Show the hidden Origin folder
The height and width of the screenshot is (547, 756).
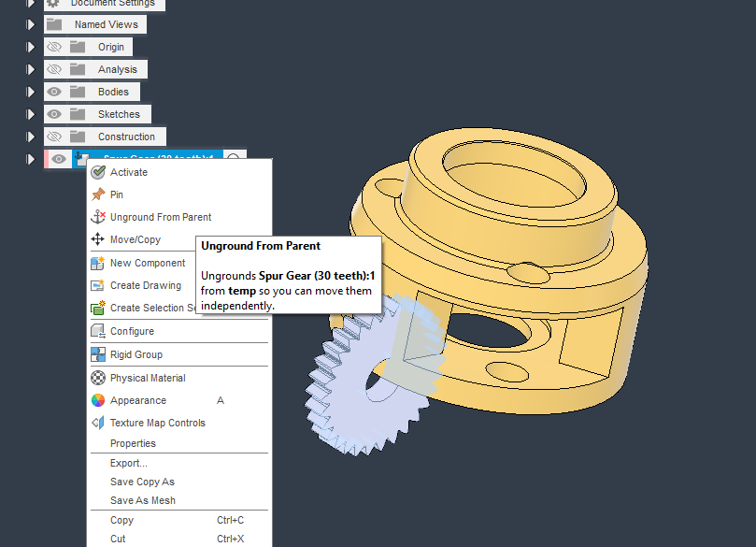[54, 47]
